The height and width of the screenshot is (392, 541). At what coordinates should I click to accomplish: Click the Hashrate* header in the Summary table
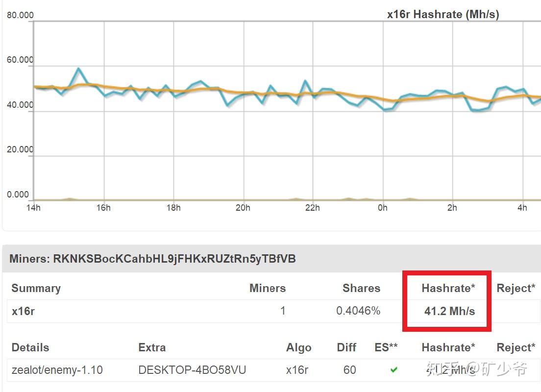pyautogui.click(x=448, y=288)
